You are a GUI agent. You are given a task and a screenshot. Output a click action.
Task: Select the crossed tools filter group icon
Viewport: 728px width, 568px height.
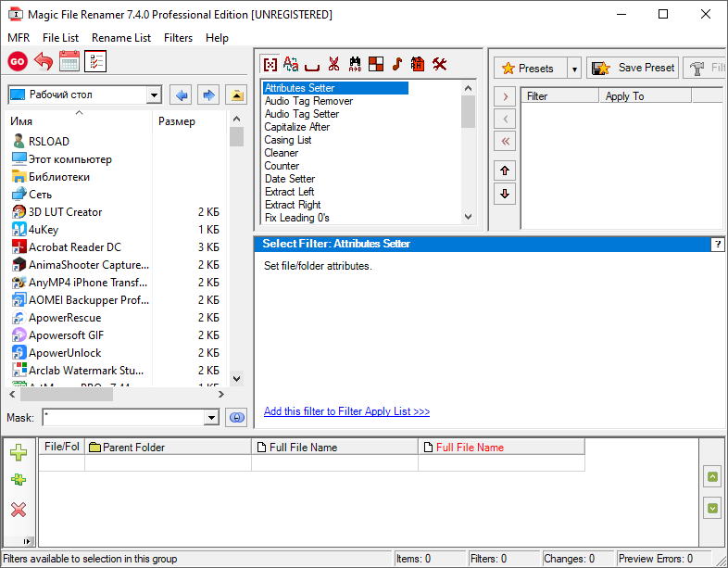pyautogui.click(x=440, y=64)
